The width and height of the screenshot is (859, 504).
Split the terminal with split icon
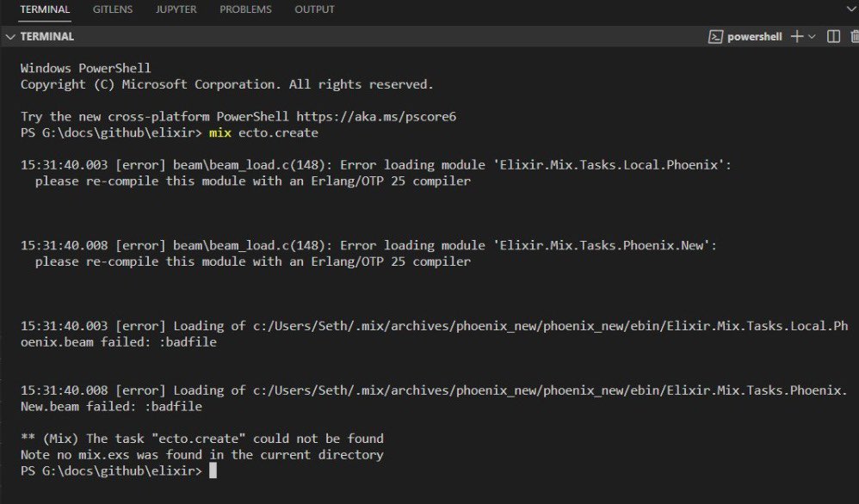[x=833, y=37]
